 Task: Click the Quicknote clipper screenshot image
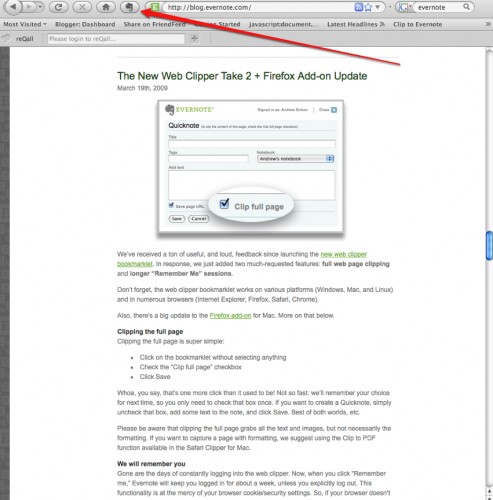tap(251, 168)
